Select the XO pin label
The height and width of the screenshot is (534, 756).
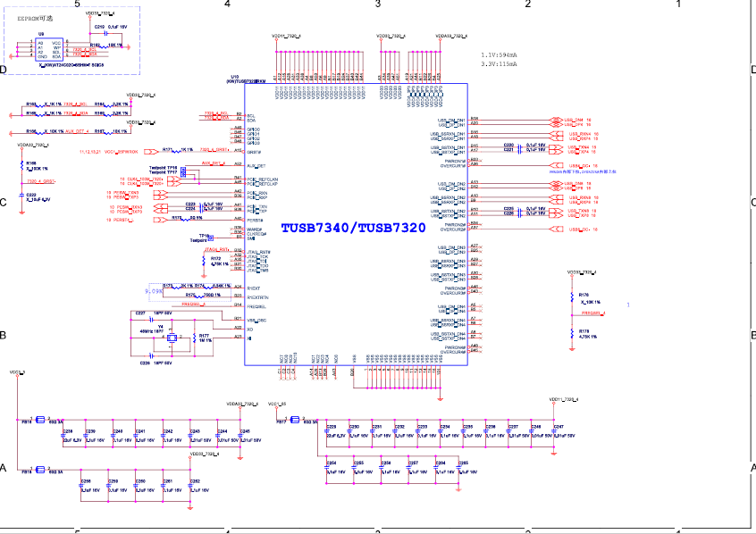[x=249, y=330]
